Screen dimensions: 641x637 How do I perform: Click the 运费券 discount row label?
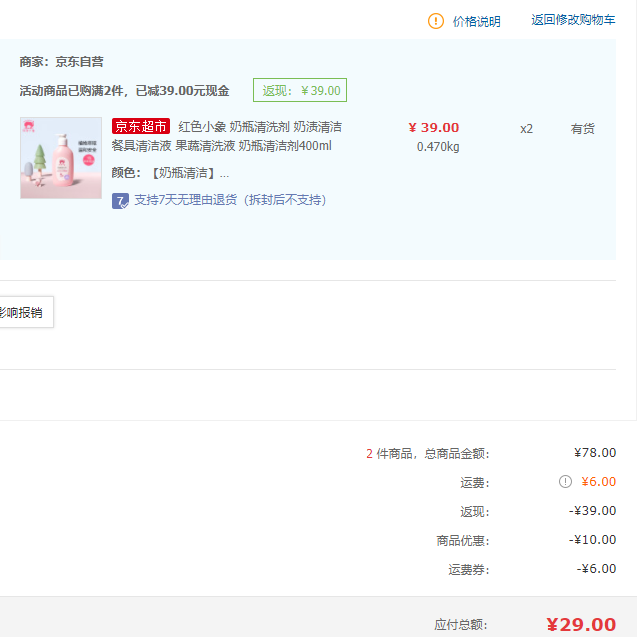click(468, 570)
